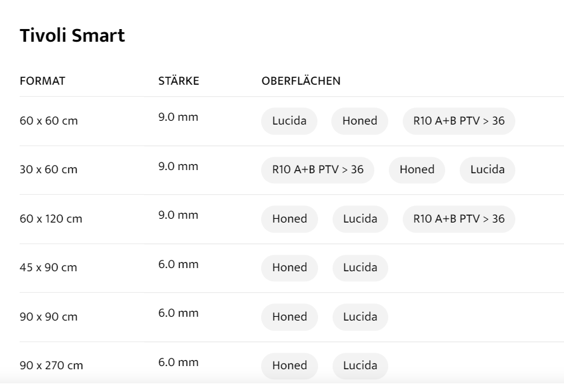The height and width of the screenshot is (392, 564).
Task: Select Honed chip in 60 x 60 cm row
Action: click(360, 121)
